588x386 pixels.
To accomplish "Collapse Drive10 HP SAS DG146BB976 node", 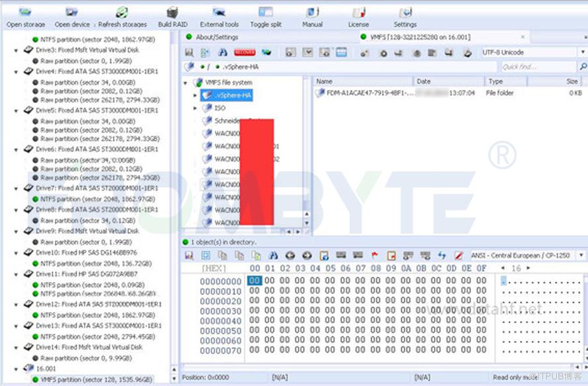I will point(16,253).
